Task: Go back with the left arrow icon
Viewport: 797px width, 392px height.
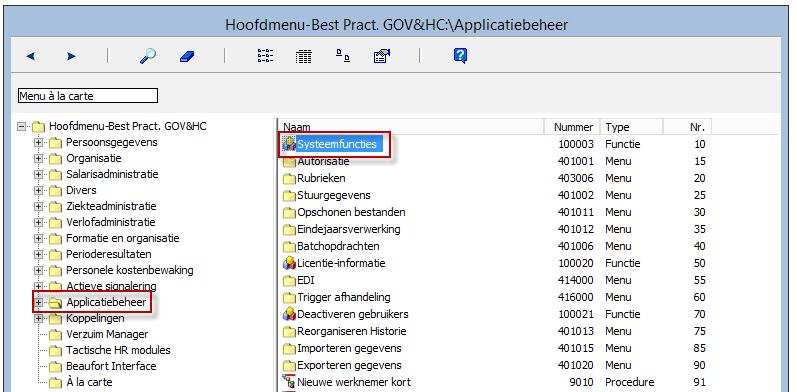Action: pos(30,56)
